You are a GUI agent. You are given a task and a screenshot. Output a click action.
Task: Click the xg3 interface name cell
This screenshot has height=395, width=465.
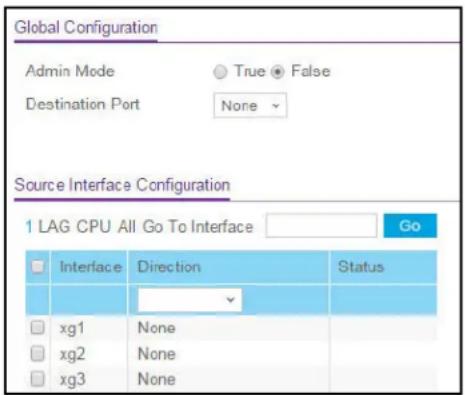pyautogui.click(x=72, y=379)
